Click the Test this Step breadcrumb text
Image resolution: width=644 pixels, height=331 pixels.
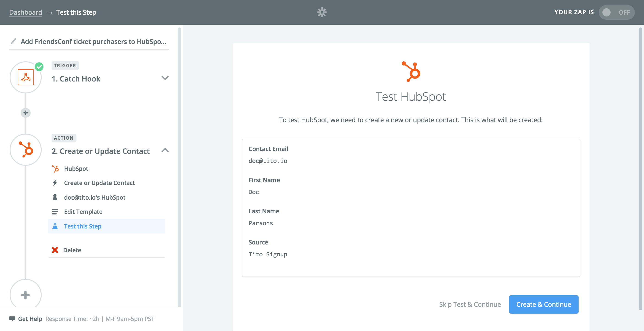click(76, 12)
